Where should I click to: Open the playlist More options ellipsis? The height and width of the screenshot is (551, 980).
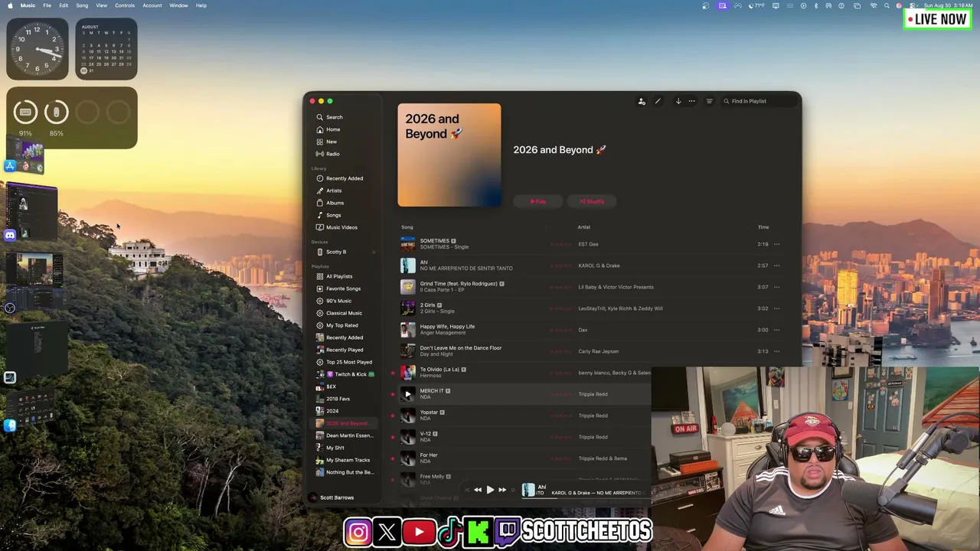pos(691,101)
